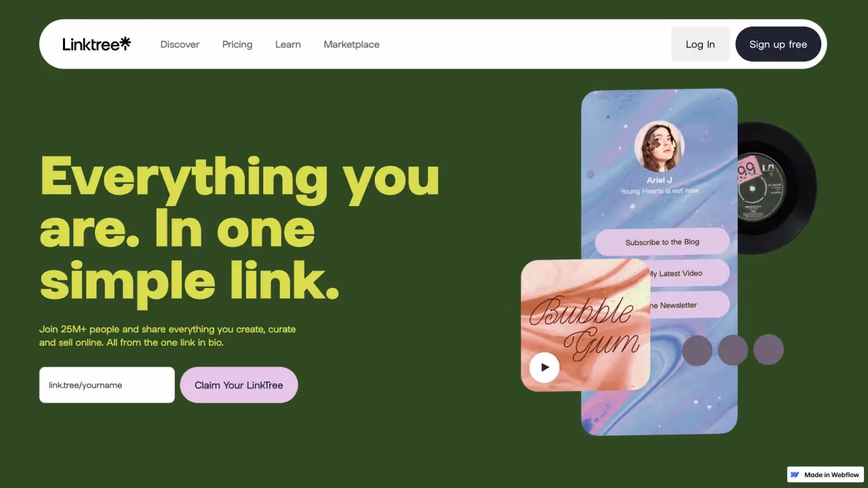Open the Newsletter link on phone mockup
The image size is (868, 488).
tap(690, 305)
